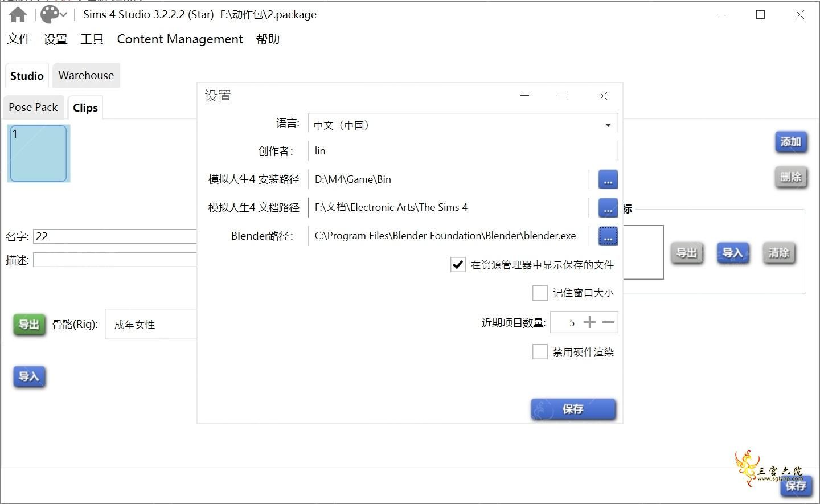Select clip thumbnail number 1

tap(39, 153)
